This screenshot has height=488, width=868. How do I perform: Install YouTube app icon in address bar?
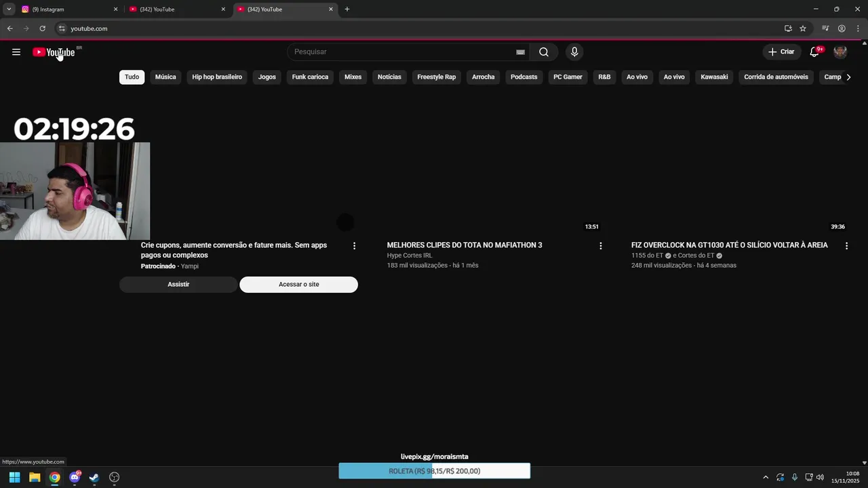(x=788, y=28)
